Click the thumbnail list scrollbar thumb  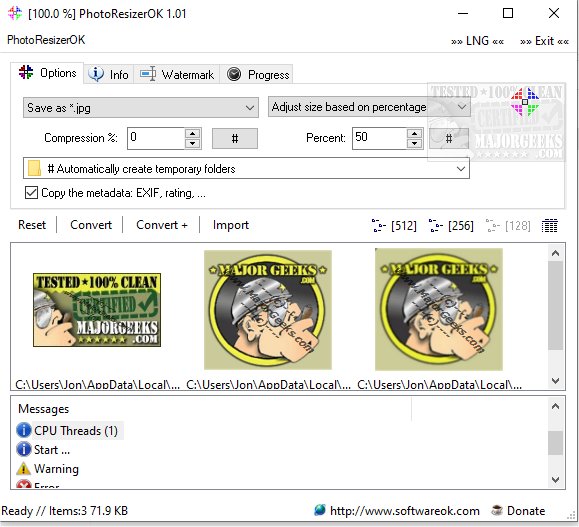555,305
